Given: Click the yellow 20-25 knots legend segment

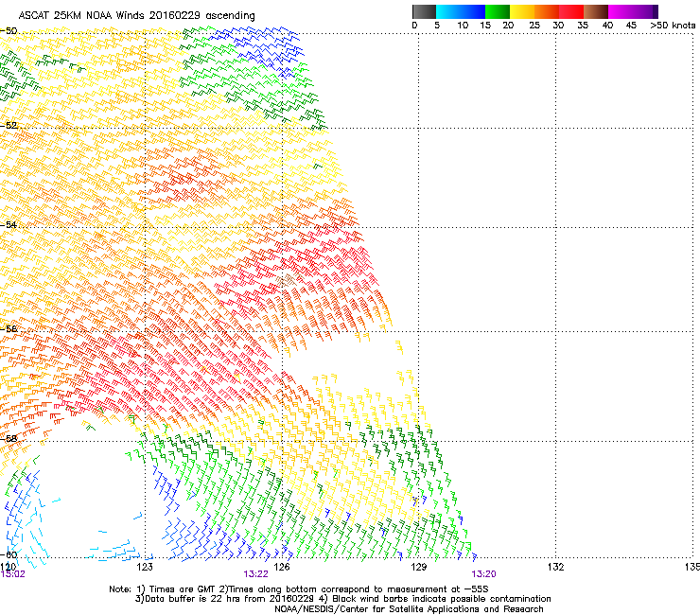Looking at the screenshot, I should coord(522,11).
